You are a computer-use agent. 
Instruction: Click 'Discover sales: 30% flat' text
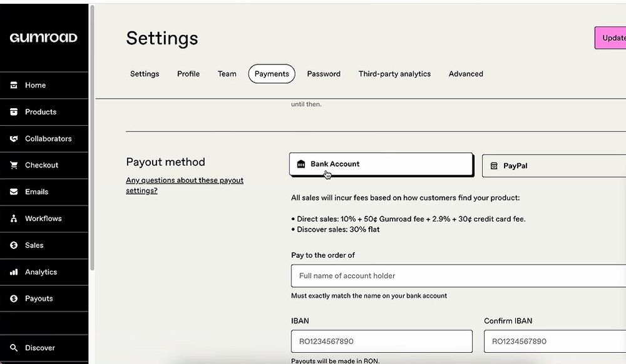[338, 230]
